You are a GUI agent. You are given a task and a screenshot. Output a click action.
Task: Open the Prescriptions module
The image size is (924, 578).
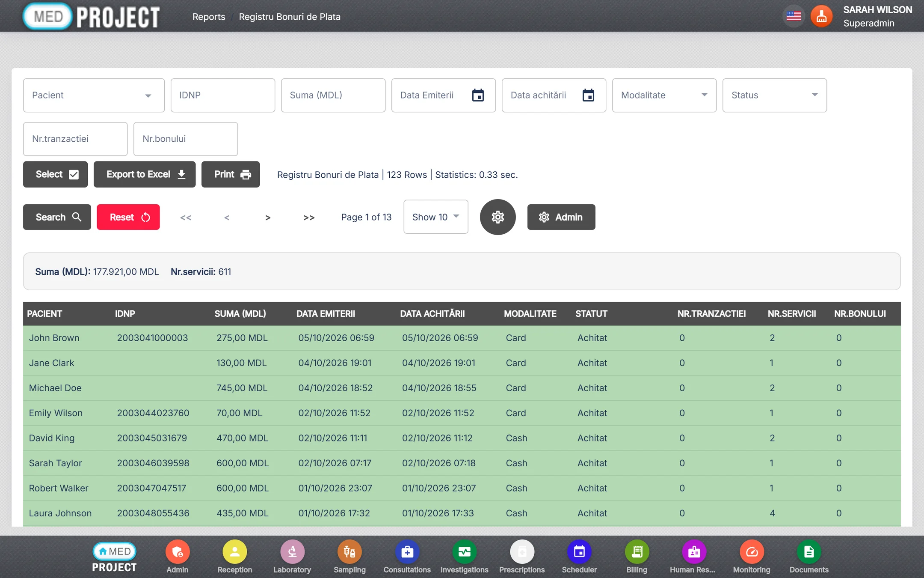(522, 557)
